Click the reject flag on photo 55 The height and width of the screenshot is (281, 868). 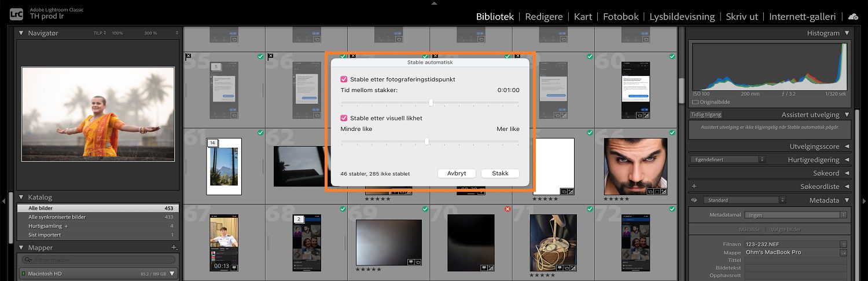[188, 56]
